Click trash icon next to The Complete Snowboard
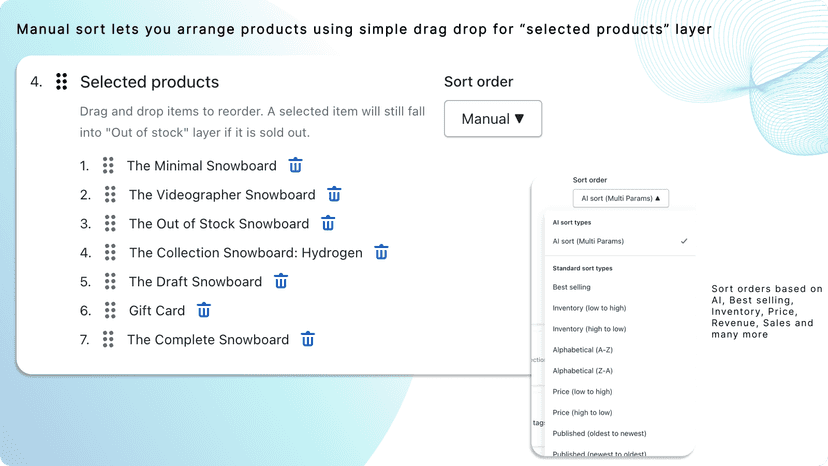Image resolution: width=828 pixels, height=466 pixels. (x=308, y=339)
